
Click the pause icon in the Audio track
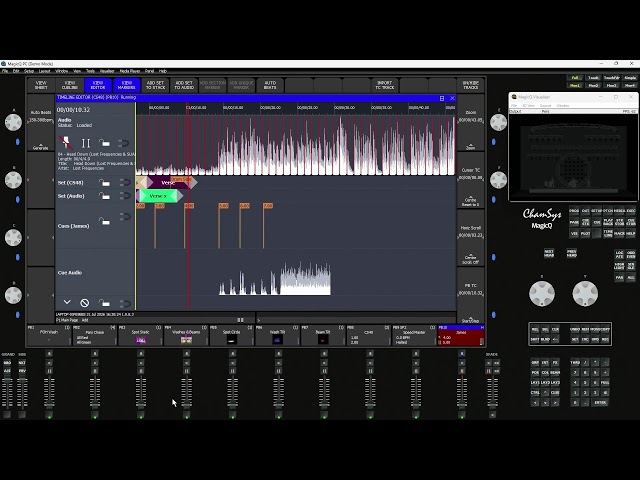86,143
